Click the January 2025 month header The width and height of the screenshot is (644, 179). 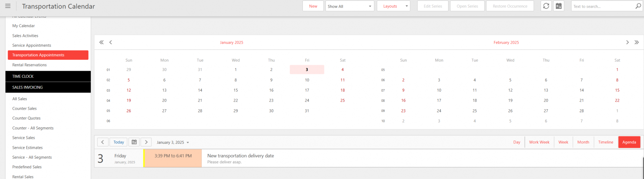(232, 43)
